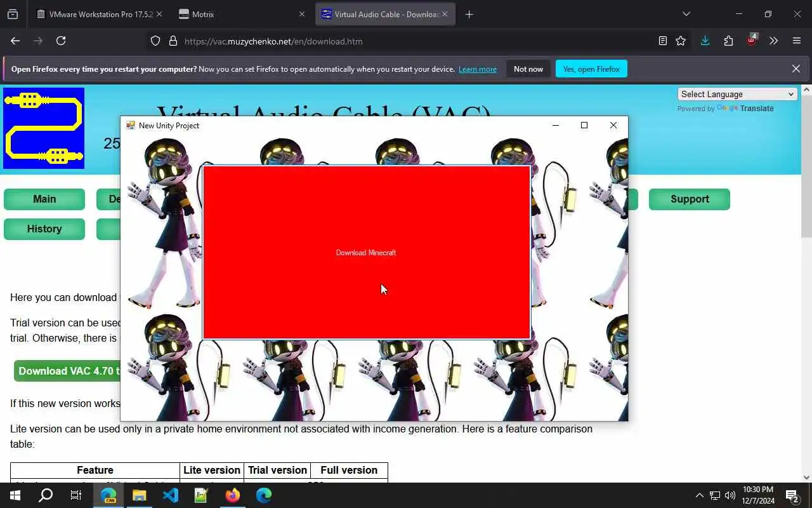Open Visual Studio Code from taskbar

tap(171, 495)
